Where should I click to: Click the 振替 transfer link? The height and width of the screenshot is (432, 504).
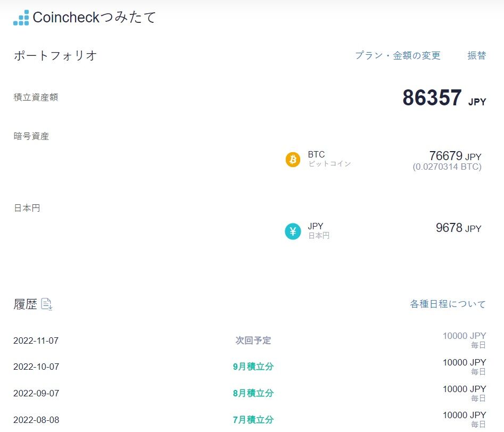tap(476, 55)
